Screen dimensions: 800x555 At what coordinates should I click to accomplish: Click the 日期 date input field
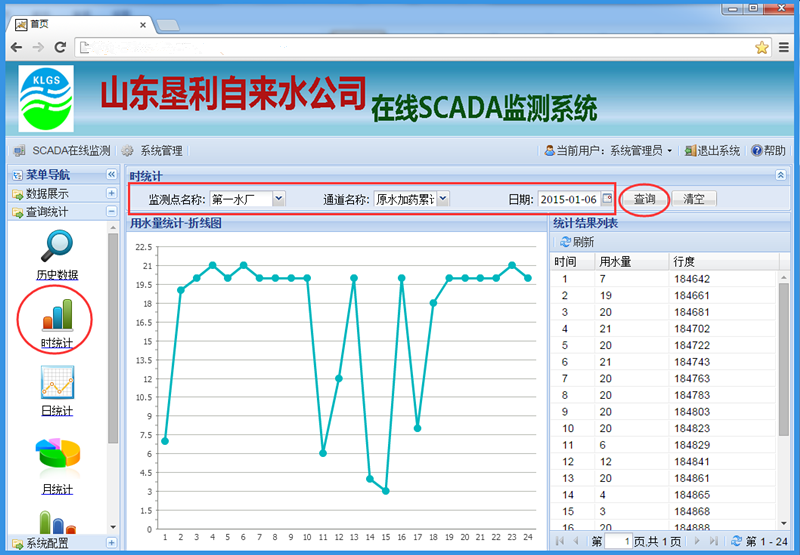tap(568, 199)
